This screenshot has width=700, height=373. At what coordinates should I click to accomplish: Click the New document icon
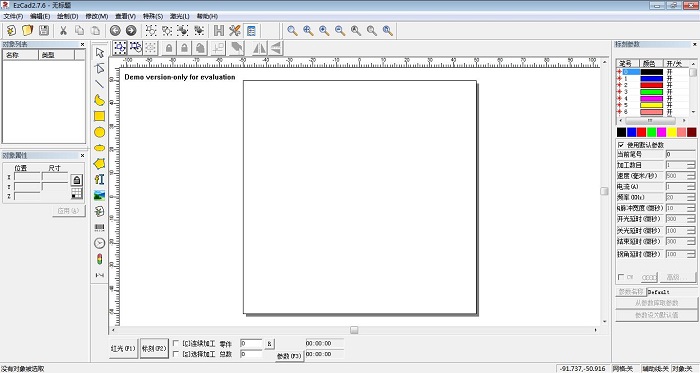coord(11,30)
